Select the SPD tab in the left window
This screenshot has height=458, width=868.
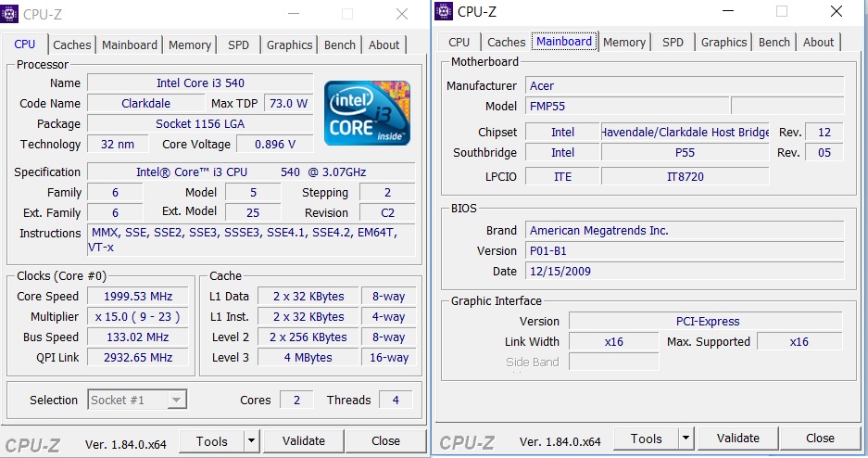(239, 45)
